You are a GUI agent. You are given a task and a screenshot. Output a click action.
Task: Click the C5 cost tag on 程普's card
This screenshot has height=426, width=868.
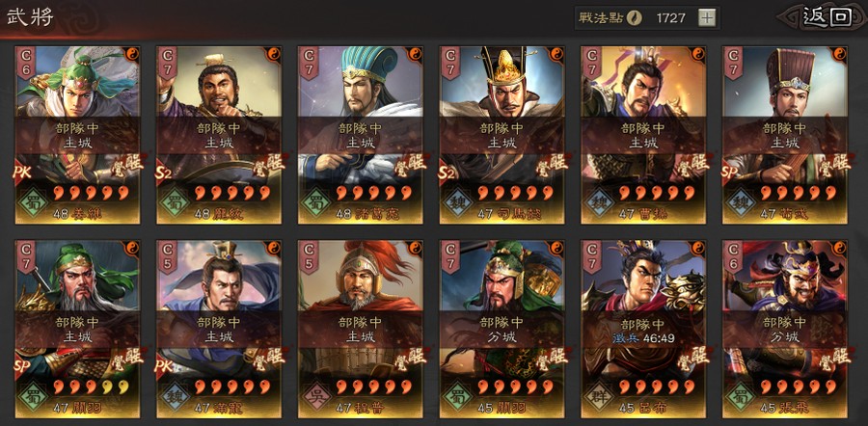(309, 256)
